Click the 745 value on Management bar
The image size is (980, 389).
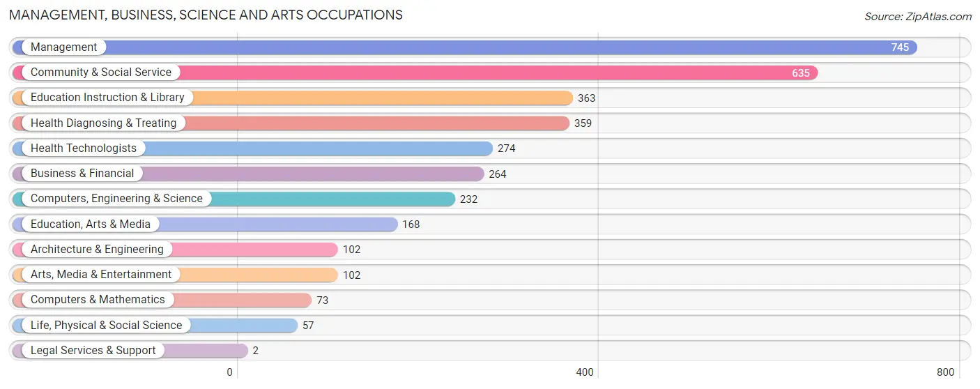[900, 47]
